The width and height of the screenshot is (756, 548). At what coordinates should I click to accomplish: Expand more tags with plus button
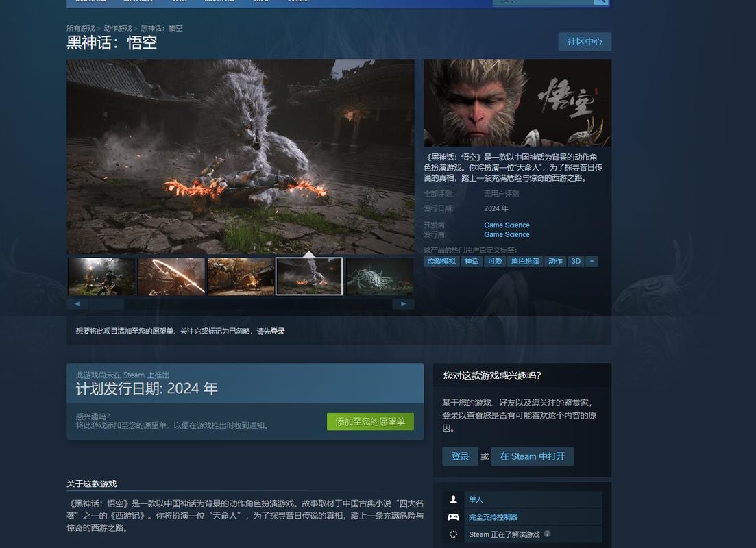(x=592, y=261)
